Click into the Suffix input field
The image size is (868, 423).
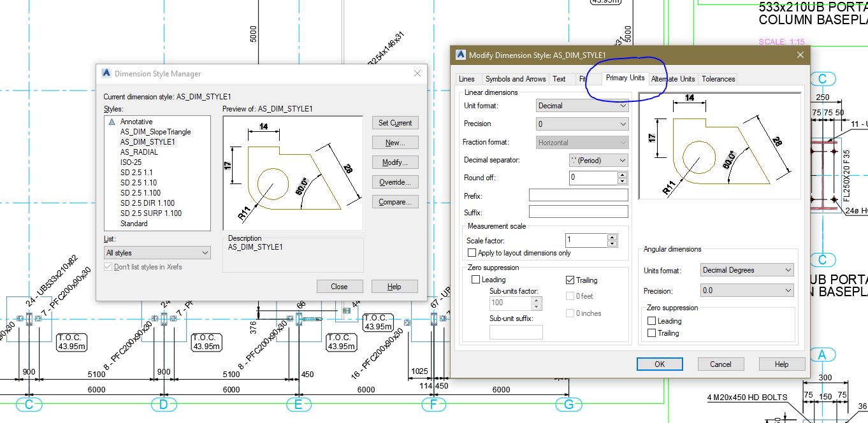click(579, 211)
